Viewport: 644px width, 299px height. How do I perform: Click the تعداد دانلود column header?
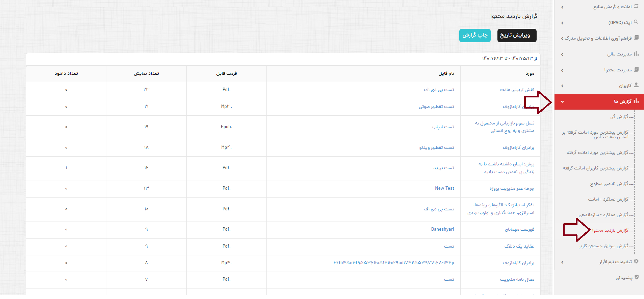pos(66,73)
